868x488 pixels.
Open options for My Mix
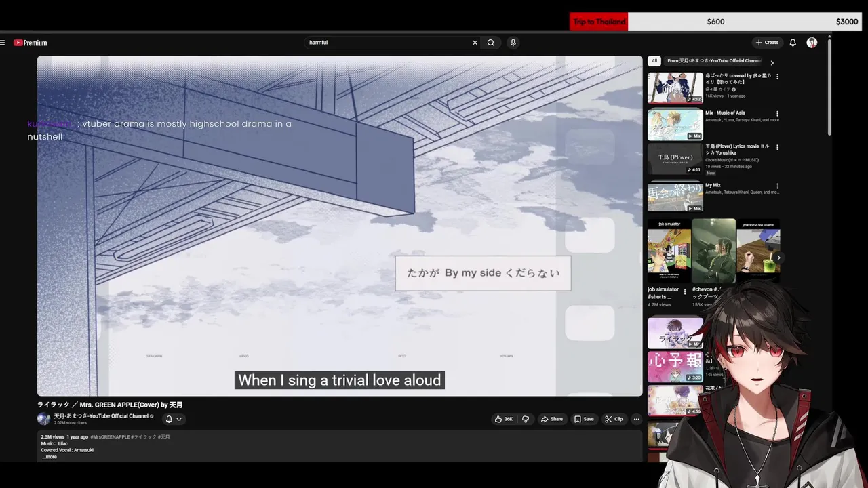pos(777,186)
